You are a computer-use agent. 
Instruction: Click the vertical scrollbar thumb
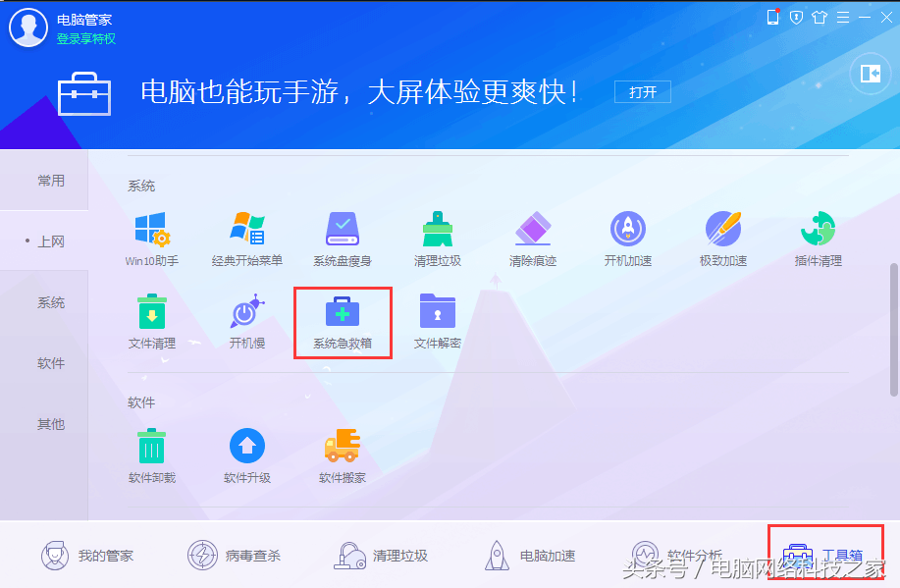[894, 330]
